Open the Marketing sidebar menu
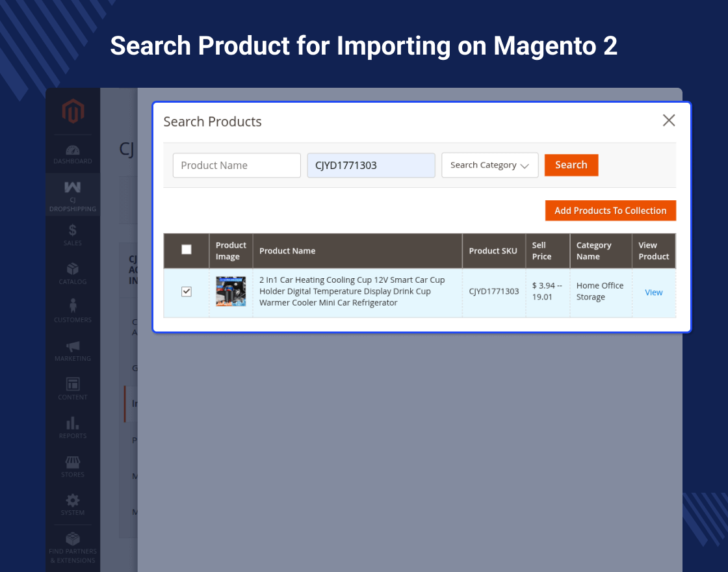Screen dimensions: 728x572 pos(73,350)
